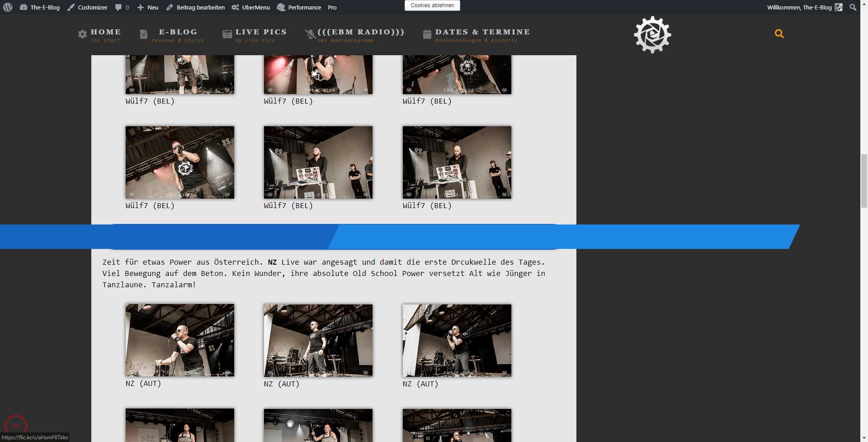Click the Cookies ablehnen button
Image resolution: width=868 pixels, height=442 pixels.
pyautogui.click(x=432, y=5)
